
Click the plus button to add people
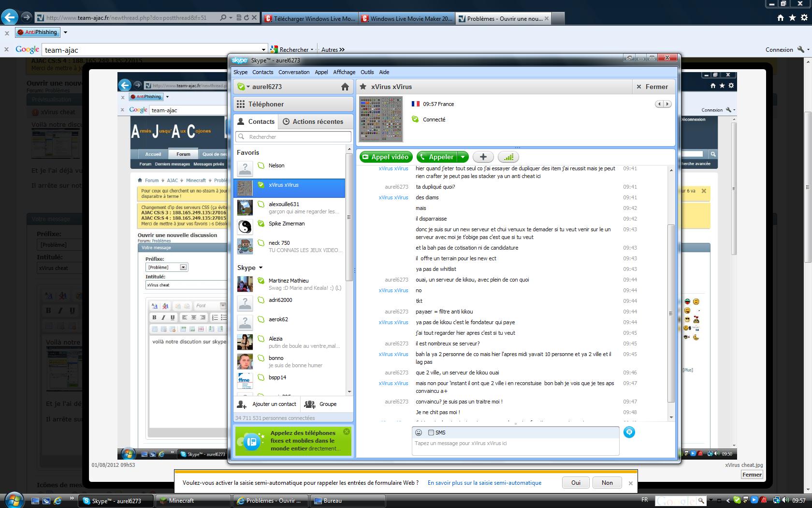(483, 157)
